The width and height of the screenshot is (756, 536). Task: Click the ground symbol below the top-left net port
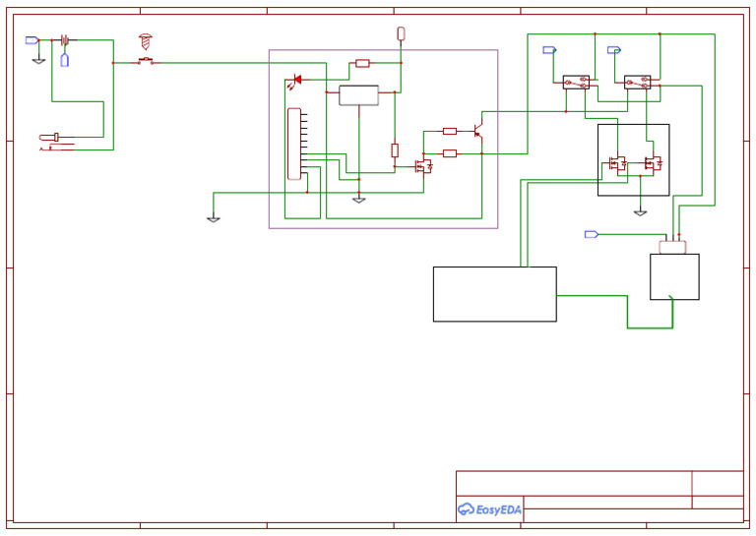click(x=38, y=61)
